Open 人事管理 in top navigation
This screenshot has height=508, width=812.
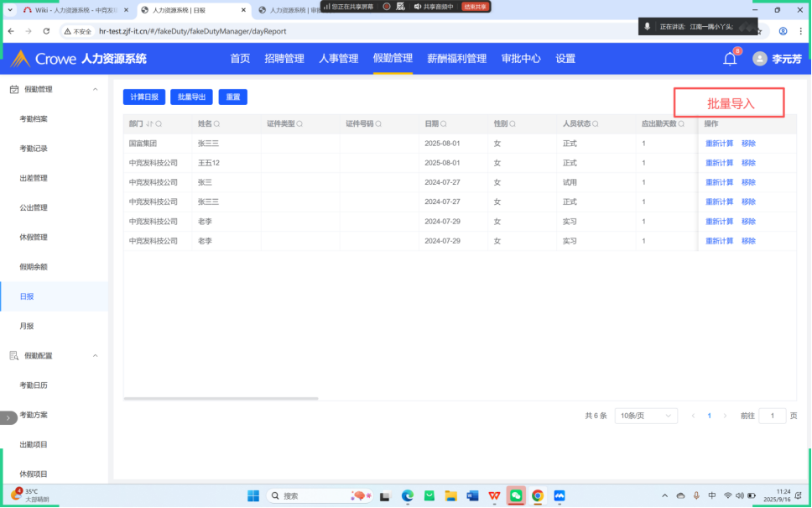click(339, 59)
